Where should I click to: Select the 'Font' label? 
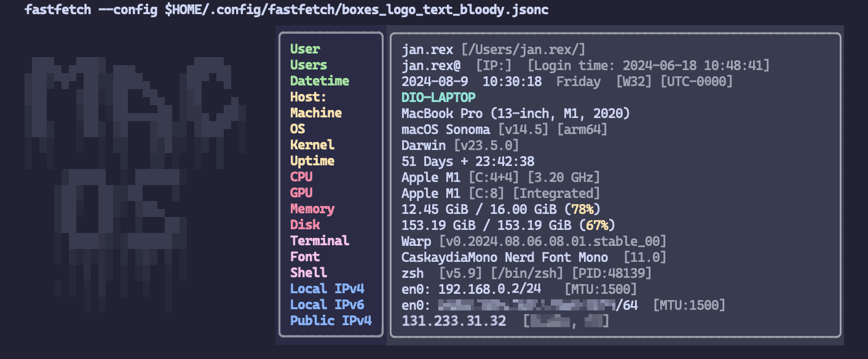(x=305, y=257)
